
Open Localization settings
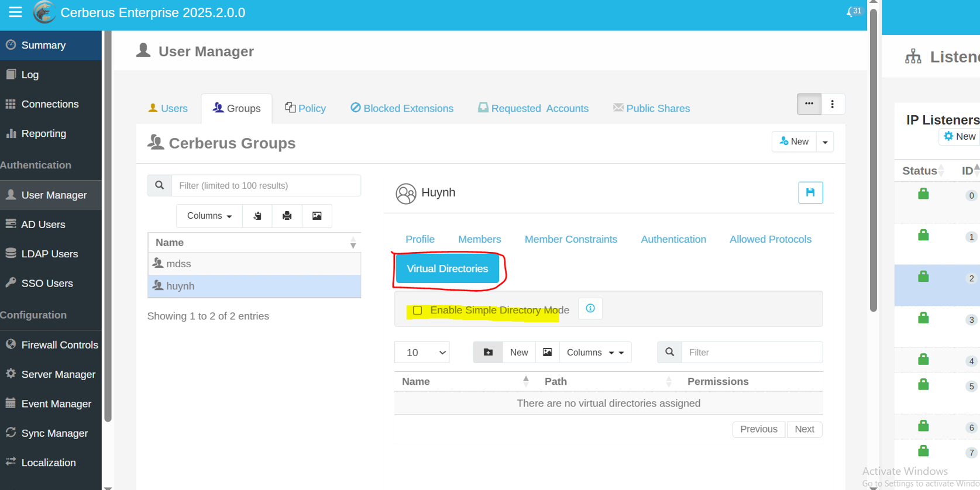pyautogui.click(x=51, y=463)
